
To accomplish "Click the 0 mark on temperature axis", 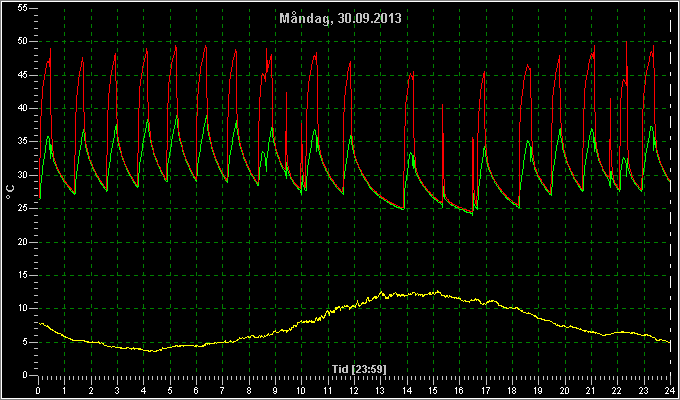I will click(25, 375).
